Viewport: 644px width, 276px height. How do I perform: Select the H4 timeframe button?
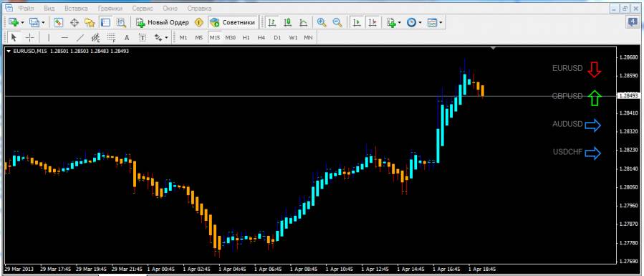[261, 37]
